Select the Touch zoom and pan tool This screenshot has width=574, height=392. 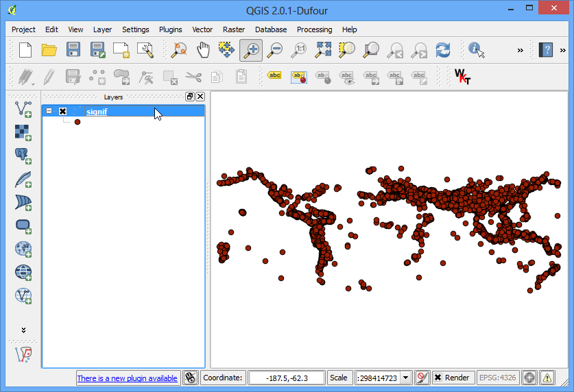[x=180, y=50]
